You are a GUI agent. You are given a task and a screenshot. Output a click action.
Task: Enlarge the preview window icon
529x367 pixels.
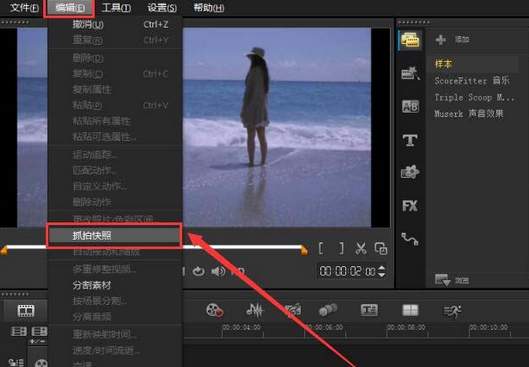(x=381, y=249)
